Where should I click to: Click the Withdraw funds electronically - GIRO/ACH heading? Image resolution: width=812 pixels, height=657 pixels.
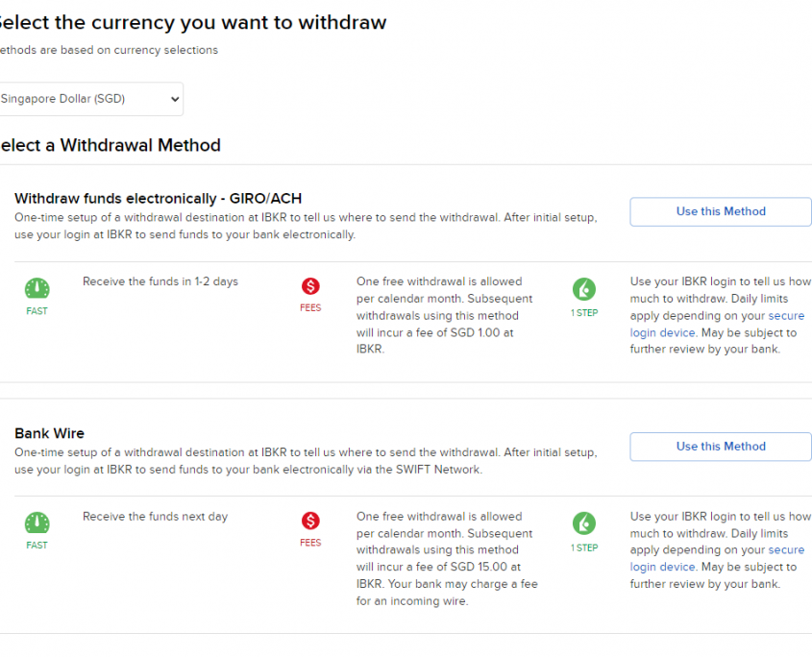coord(158,199)
